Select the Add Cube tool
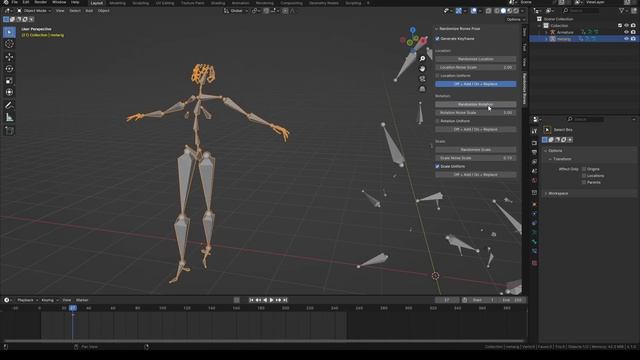Image resolution: width=640 pixels, height=360 pixels. 9,131
